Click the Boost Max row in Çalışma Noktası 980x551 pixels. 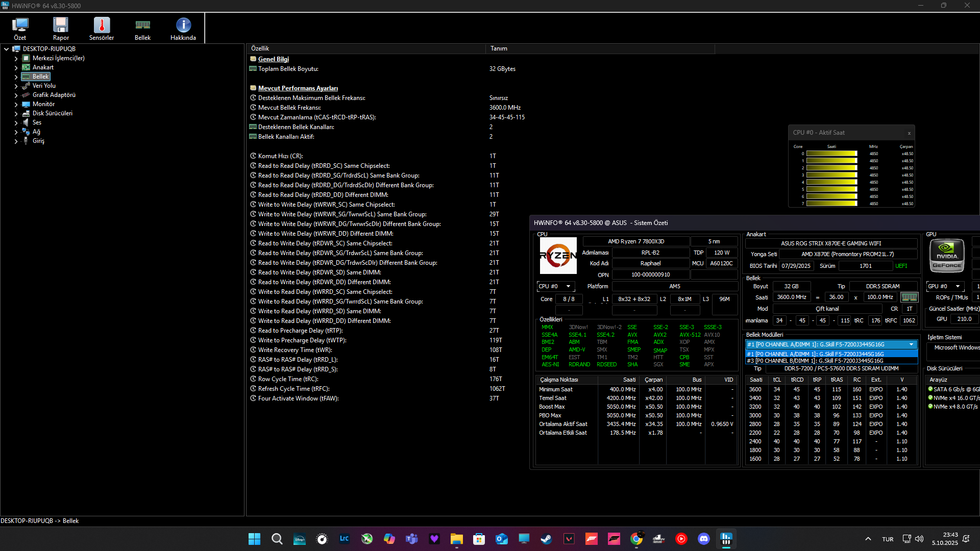[636, 407]
